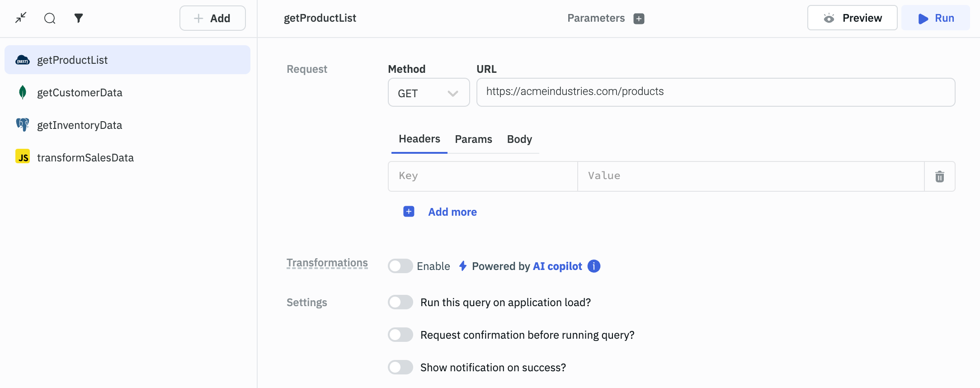This screenshot has width=980, height=388.
Task: Turn on Request confirmation before running query
Action: (x=400, y=335)
